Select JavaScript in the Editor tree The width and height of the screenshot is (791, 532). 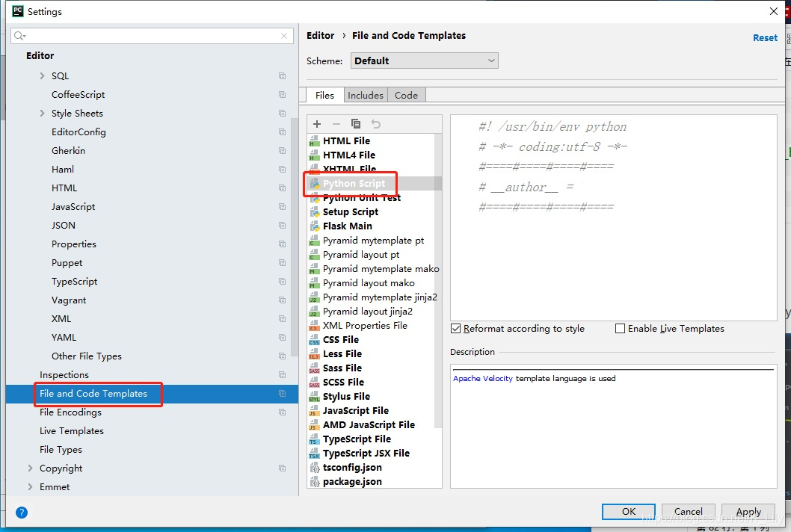73,207
